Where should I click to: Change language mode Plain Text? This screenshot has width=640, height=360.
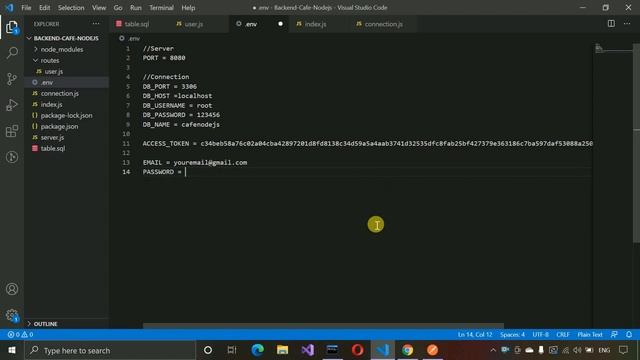coord(590,334)
